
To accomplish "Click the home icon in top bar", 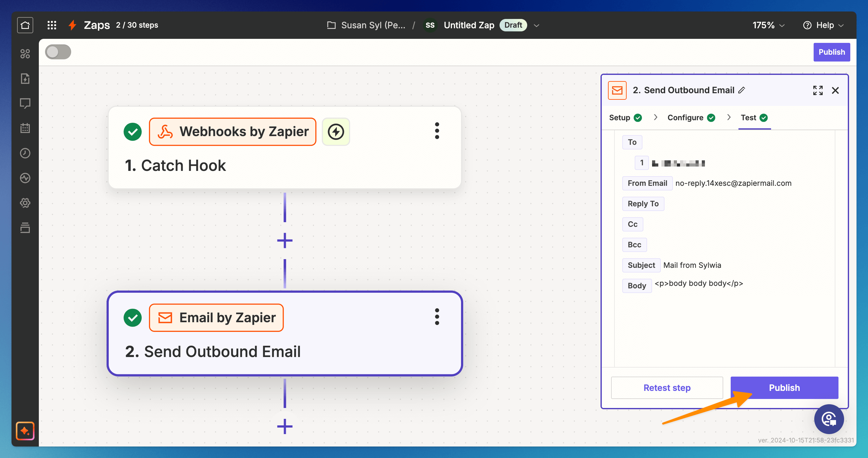I will 25,25.
